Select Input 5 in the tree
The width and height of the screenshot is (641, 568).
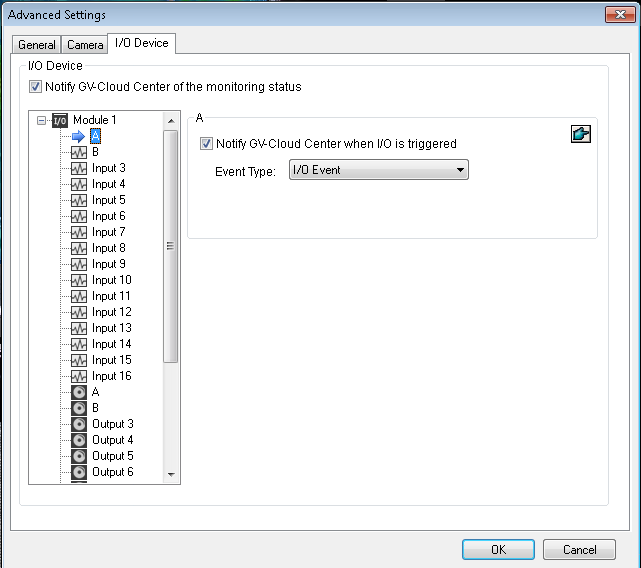[108, 200]
